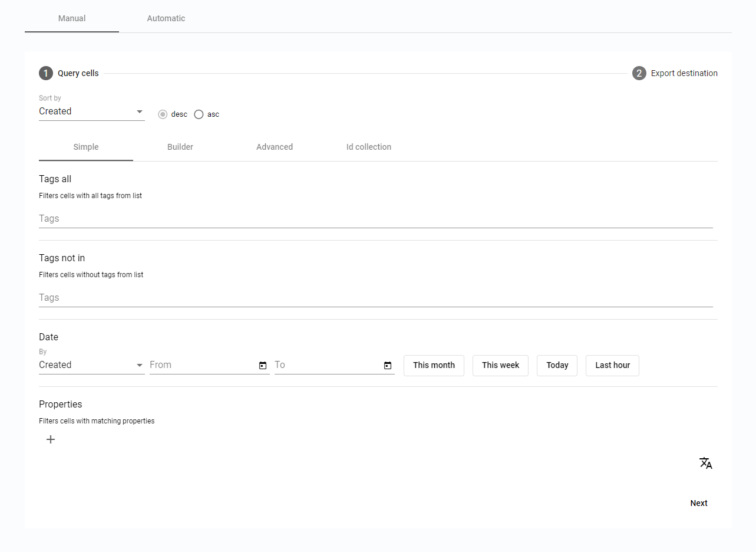Apply the Last hour date filter
756x552 pixels.
point(612,365)
